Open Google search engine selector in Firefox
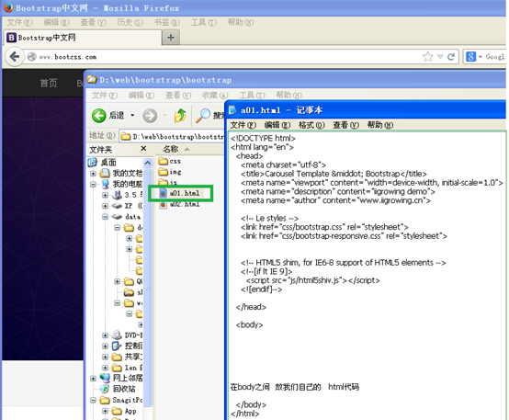This screenshot has width=509, height=420. [473, 57]
